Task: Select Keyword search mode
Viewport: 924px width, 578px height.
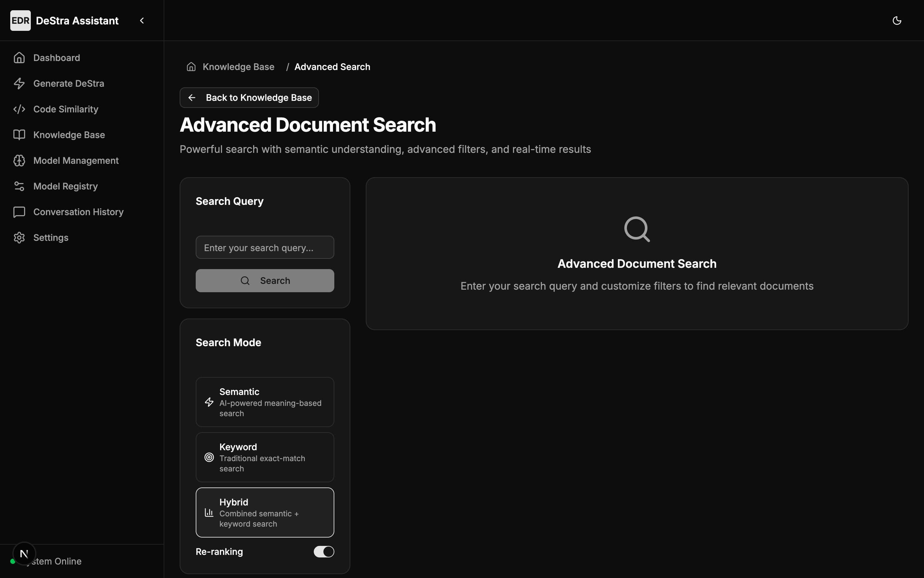Action: pos(265,457)
